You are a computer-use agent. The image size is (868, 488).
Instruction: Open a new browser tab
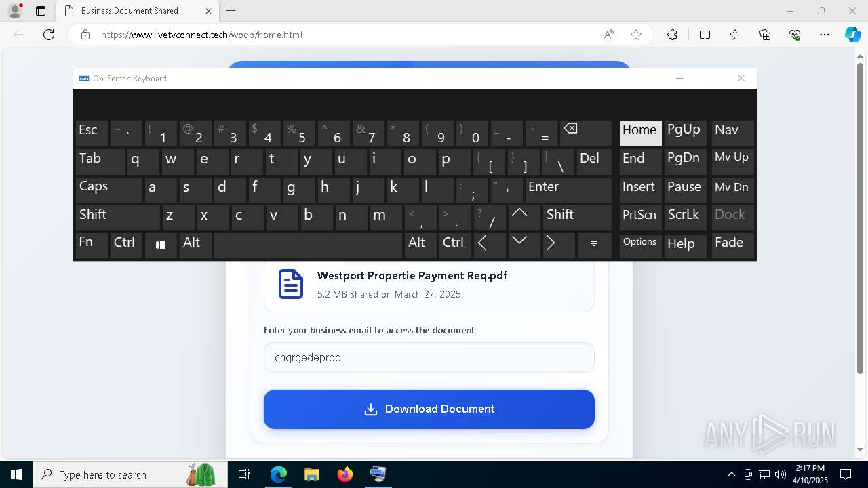click(x=231, y=11)
